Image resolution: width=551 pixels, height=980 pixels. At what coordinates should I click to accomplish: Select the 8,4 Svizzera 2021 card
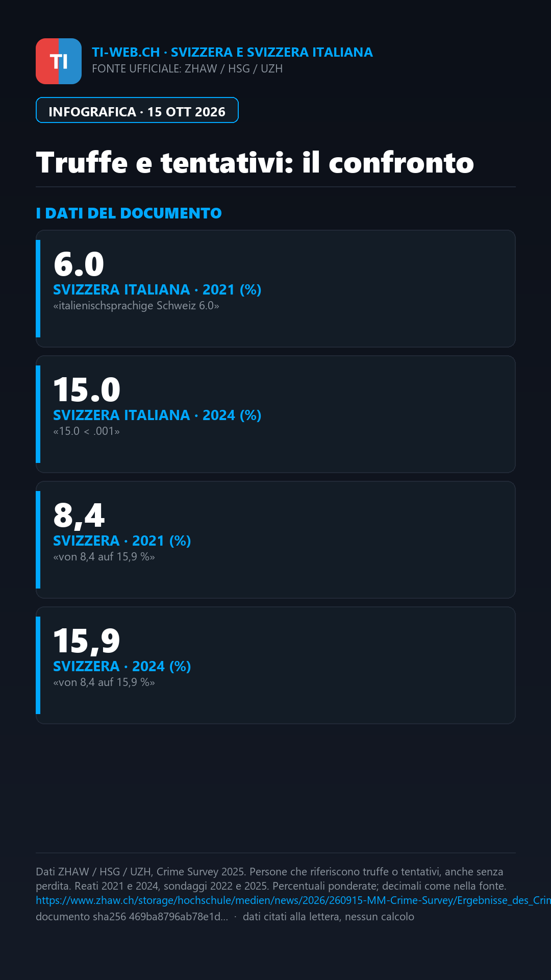pos(275,540)
